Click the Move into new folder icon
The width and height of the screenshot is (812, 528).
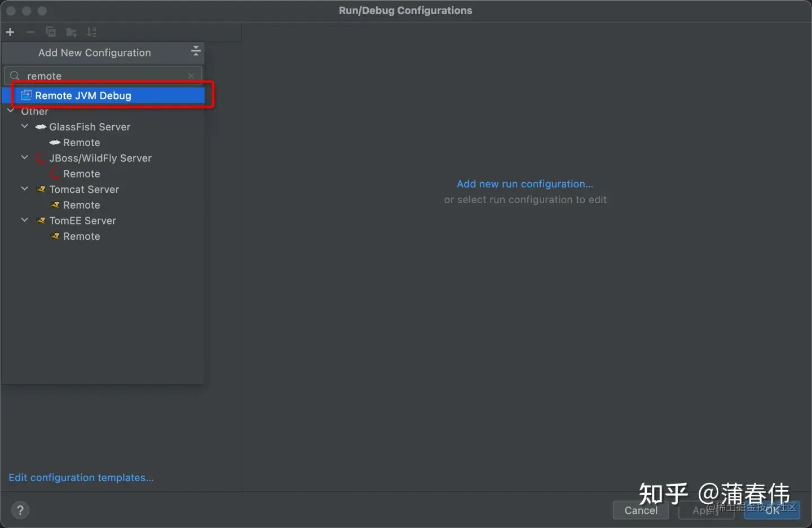pos(72,32)
